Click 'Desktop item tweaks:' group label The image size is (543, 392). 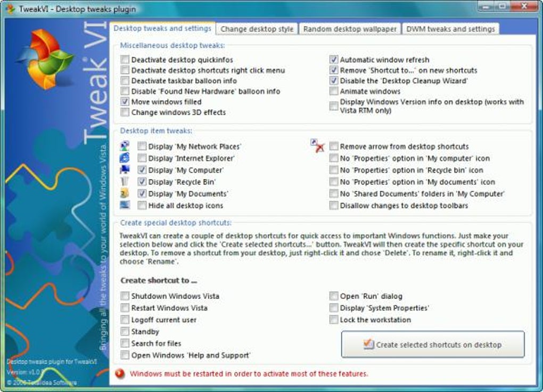[x=156, y=130]
